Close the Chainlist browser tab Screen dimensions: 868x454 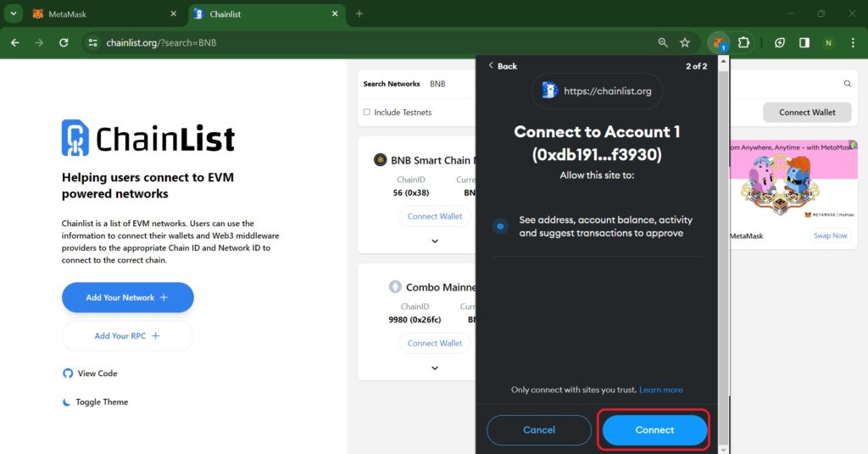(334, 14)
